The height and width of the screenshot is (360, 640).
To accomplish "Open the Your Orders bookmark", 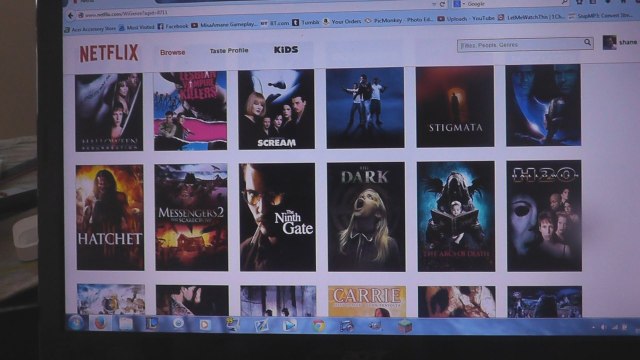I will click(342, 21).
